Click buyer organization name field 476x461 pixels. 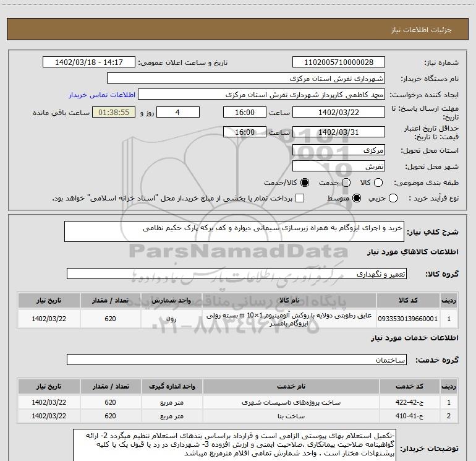coord(246,78)
